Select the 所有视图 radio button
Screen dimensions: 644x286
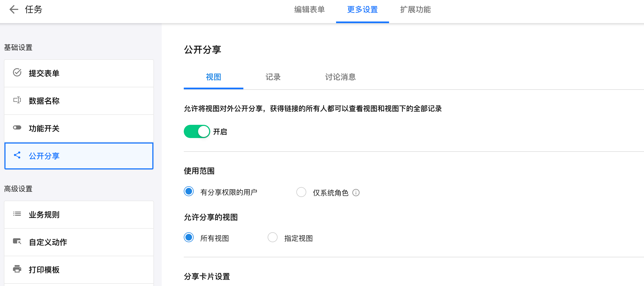click(x=189, y=238)
